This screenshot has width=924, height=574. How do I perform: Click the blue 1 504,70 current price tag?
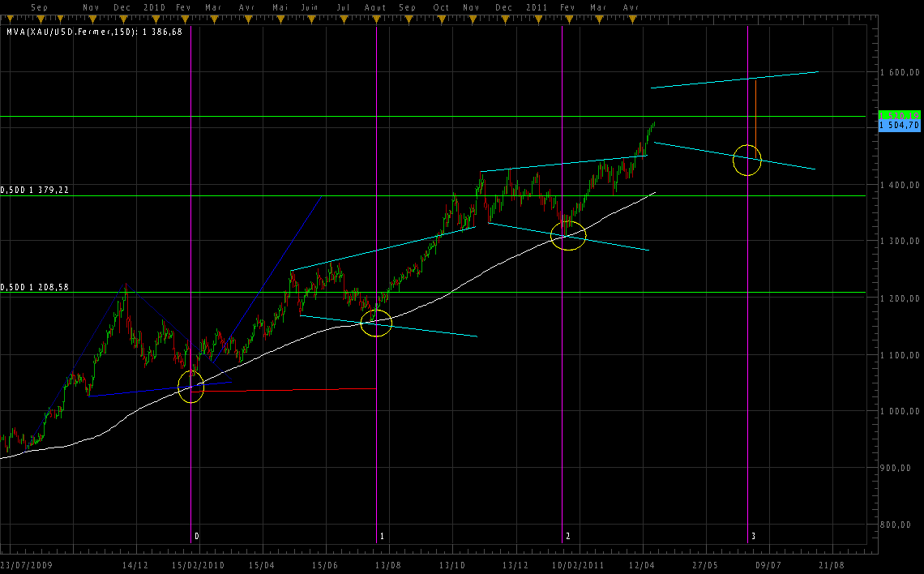pos(900,126)
